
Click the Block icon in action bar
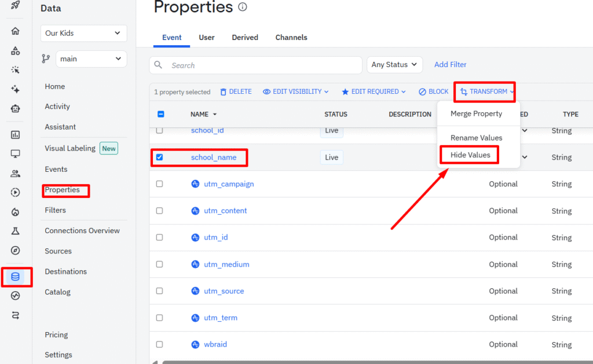(x=422, y=92)
